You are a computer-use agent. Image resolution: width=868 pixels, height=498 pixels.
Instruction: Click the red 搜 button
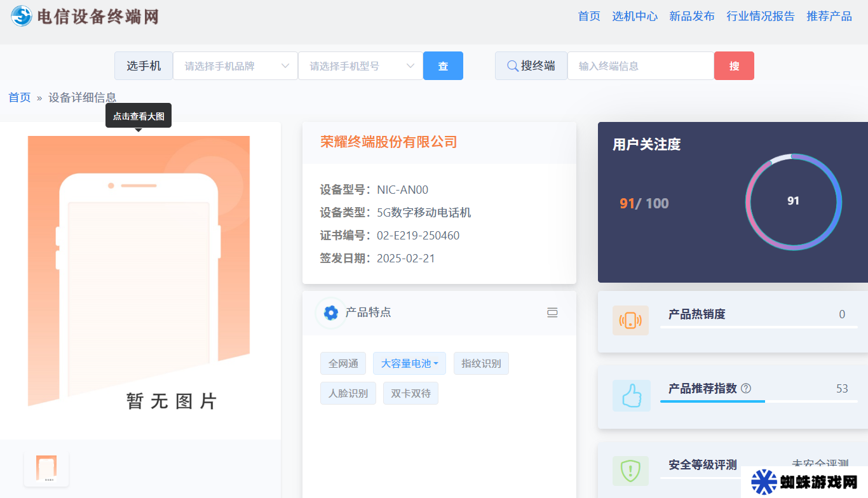pyautogui.click(x=734, y=65)
